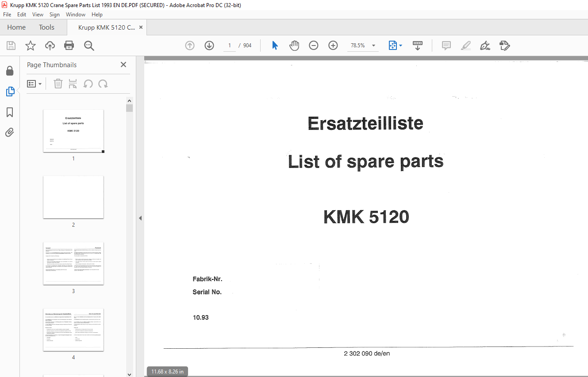Select the Highlight text tool
588x377 pixels.
pos(466,46)
